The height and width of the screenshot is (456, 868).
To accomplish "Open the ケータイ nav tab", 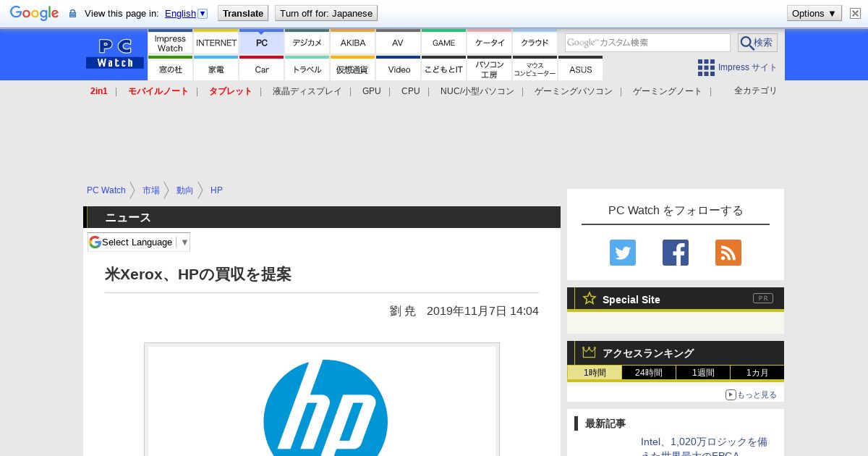I will click(490, 43).
